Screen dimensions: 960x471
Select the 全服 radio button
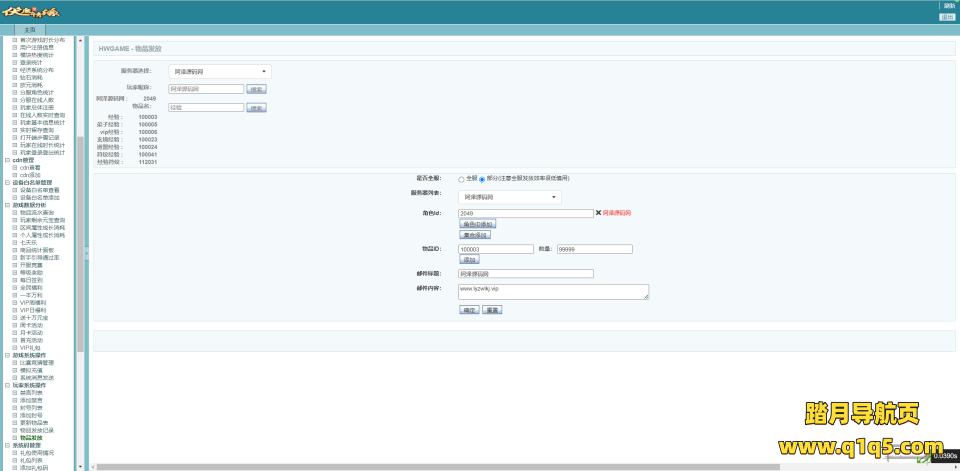tap(461, 179)
